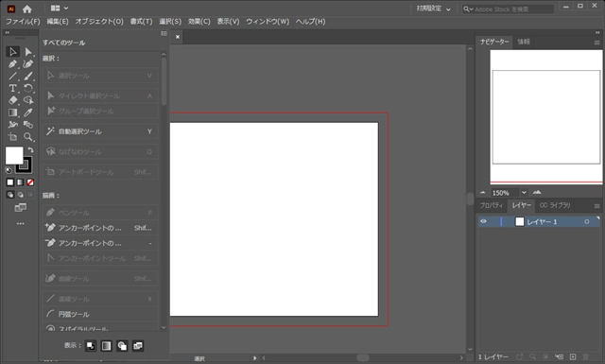Toggle visibility eye of レイヤー 1
Image resolution: width=605 pixels, height=364 pixels.
pos(483,221)
